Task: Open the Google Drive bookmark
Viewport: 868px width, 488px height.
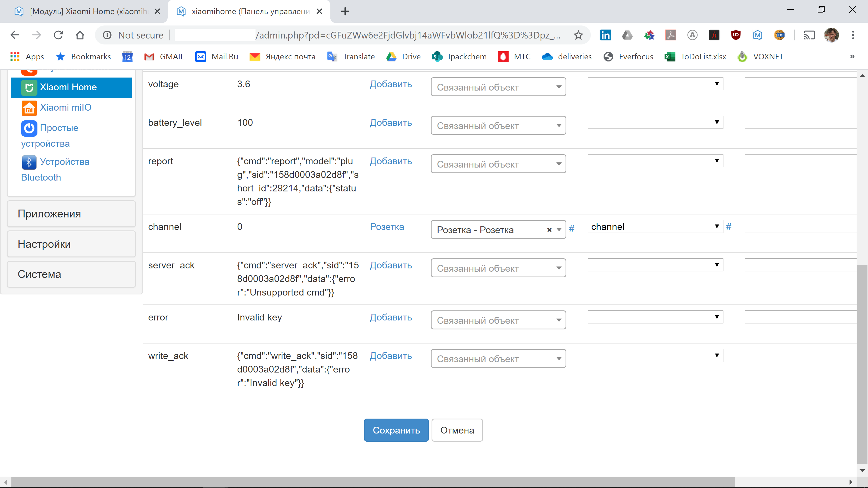Action: 403,57
